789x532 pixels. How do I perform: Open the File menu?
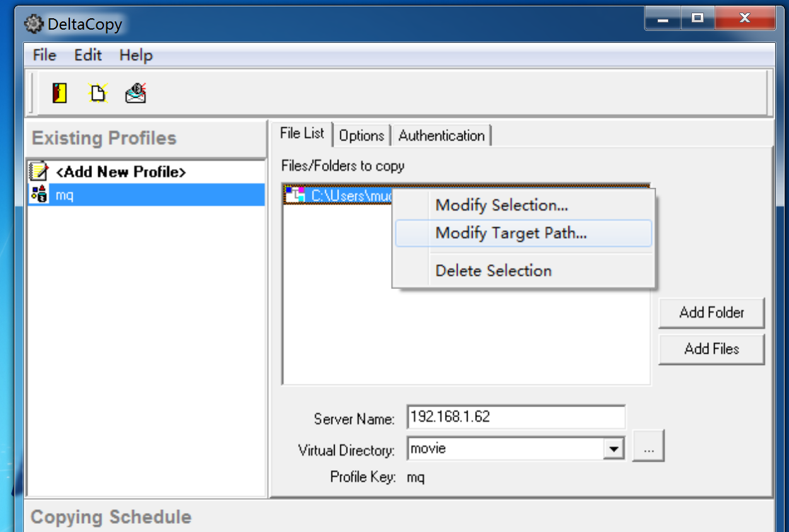[x=44, y=55]
